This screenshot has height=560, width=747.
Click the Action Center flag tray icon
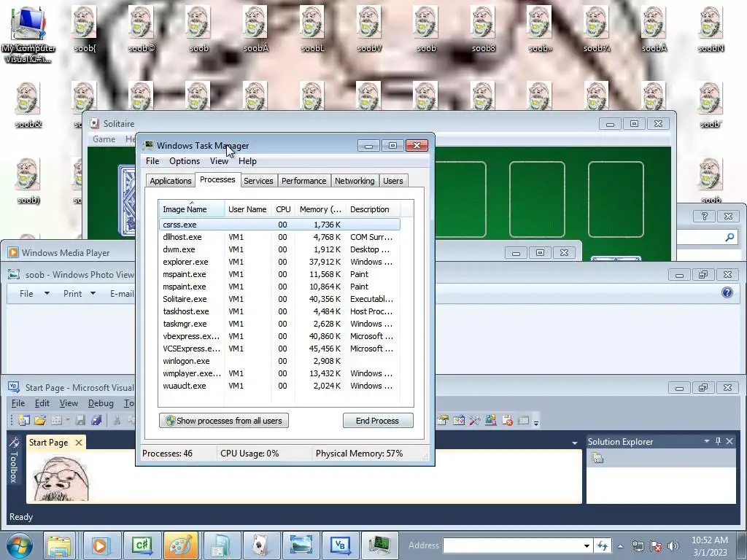point(656,546)
